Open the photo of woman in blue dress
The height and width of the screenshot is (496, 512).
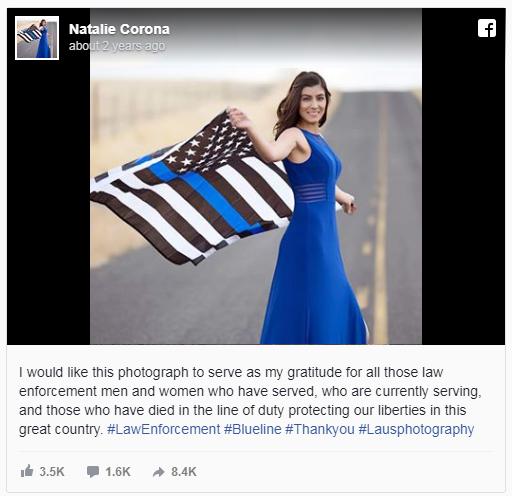tap(256, 176)
